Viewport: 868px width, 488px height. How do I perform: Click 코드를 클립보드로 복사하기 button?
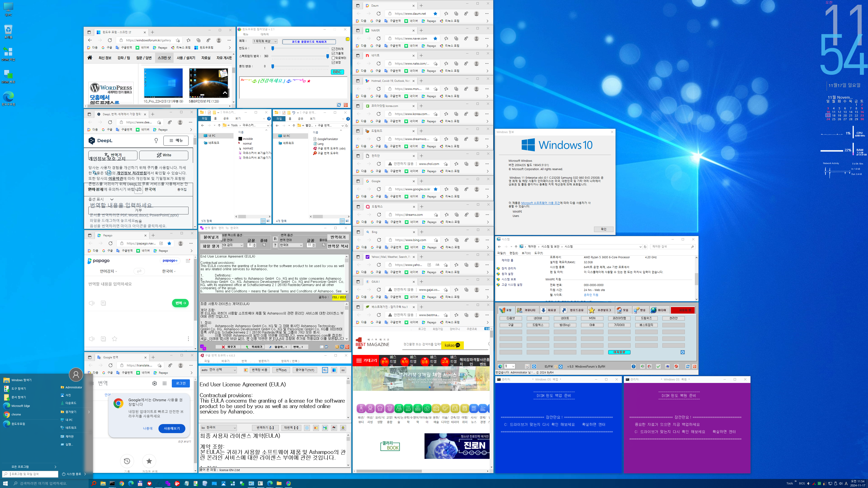click(309, 42)
